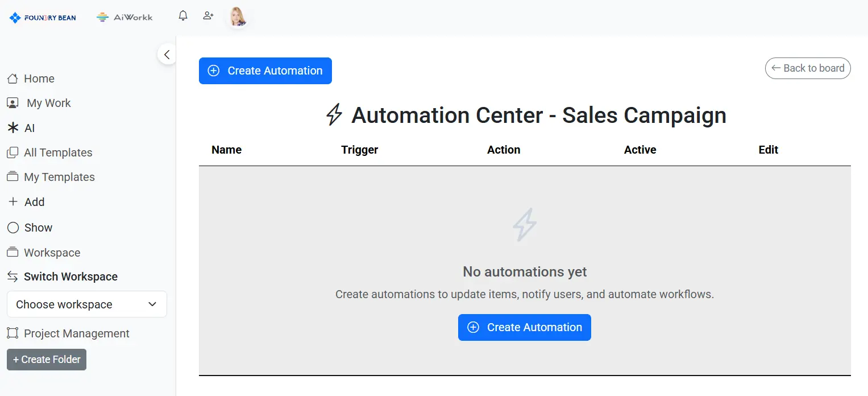
Task: Click the Back to board button
Action: pos(808,68)
